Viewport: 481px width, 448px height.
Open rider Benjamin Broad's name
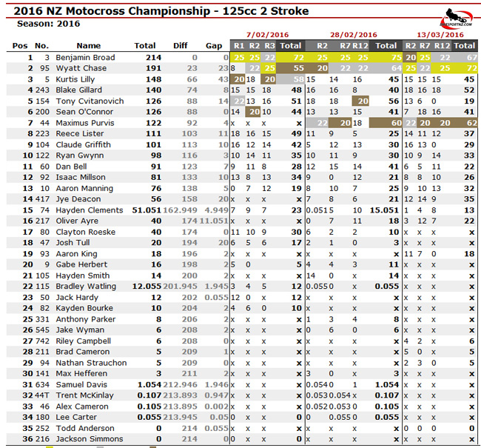85,57
